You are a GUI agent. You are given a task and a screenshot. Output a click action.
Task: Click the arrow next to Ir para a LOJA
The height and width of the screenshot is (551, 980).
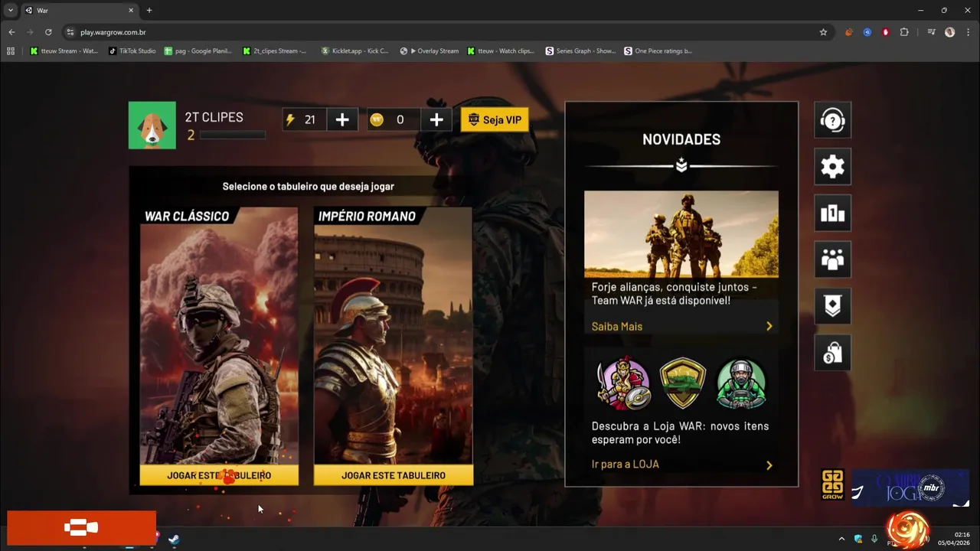[x=769, y=465]
